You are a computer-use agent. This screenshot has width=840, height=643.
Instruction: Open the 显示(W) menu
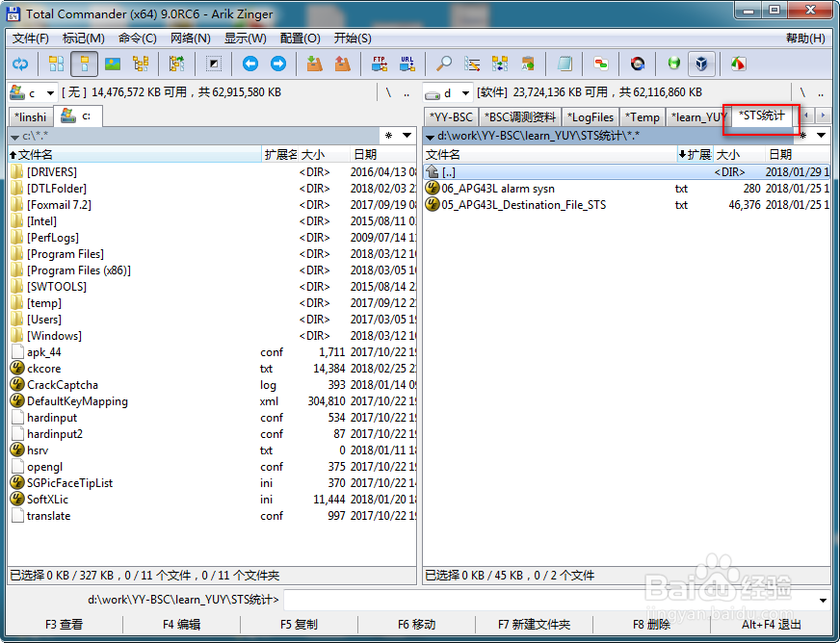point(245,39)
